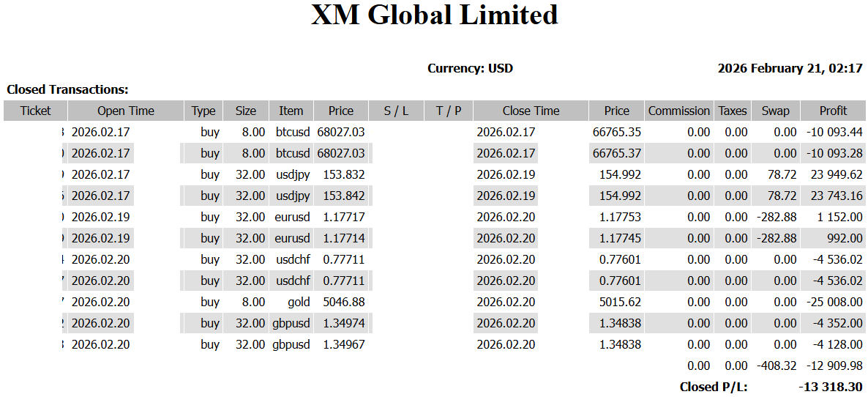The image size is (868, 397).
Task: Select the Closed P/L total -13 318.30
Action: (830, 387)
